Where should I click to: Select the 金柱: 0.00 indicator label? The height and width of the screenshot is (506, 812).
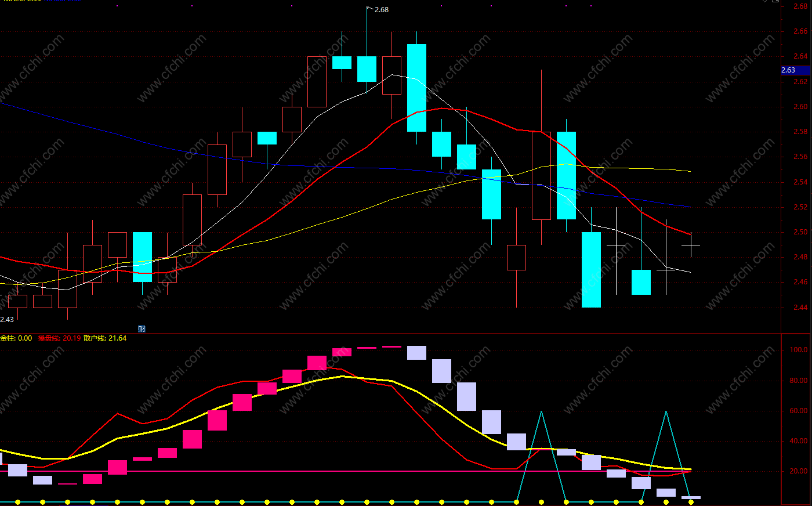pyautogui.click(x=16, y=338)
